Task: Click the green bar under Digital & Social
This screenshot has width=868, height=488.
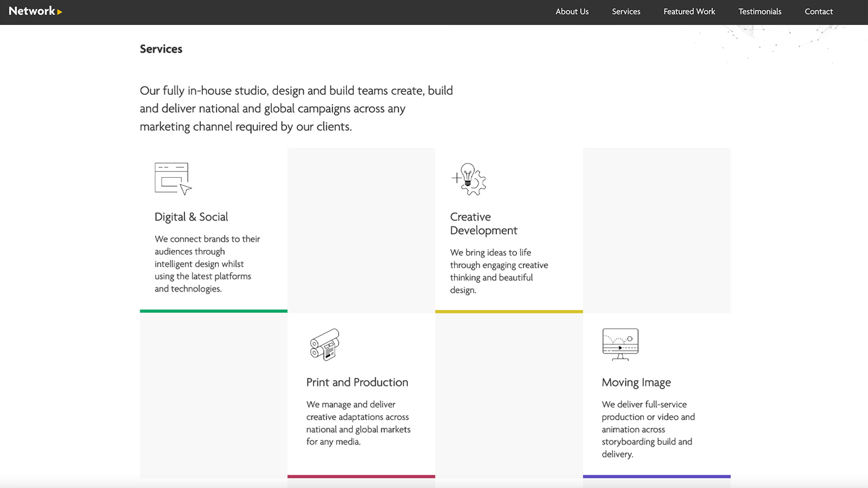Action: click(x=214, y=311)
